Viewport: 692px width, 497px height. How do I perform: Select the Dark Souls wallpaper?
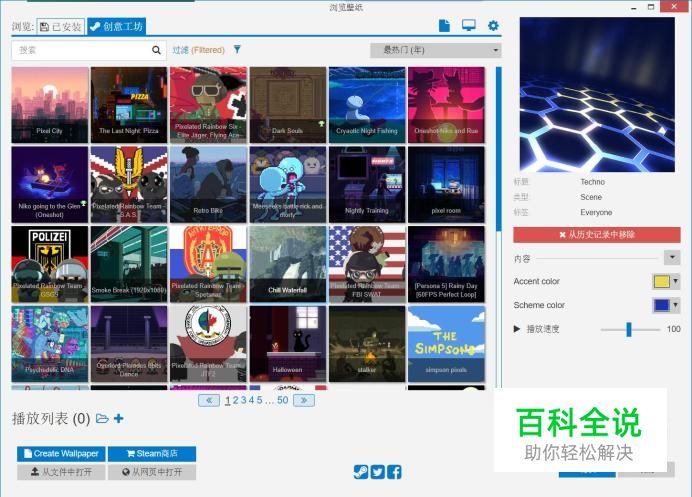pos(288,105)
